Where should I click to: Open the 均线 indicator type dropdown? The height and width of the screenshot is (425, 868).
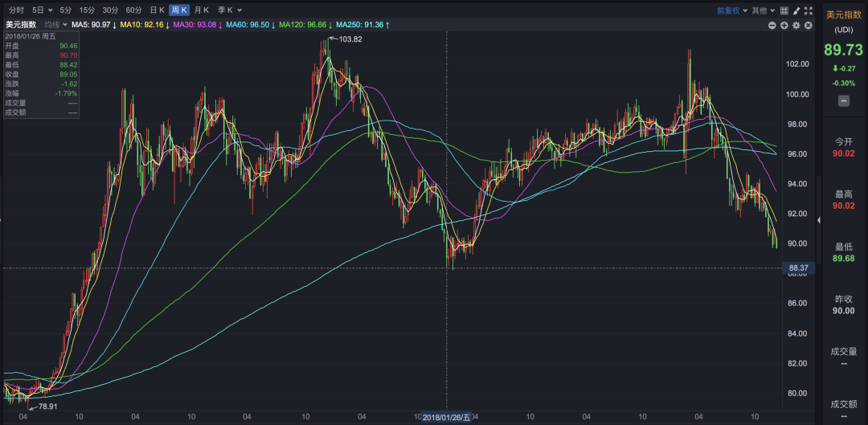coord(56,26)
